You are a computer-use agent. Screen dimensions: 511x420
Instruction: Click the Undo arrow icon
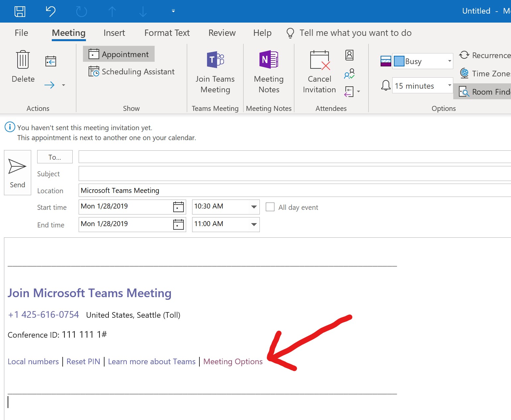(50, 11)
